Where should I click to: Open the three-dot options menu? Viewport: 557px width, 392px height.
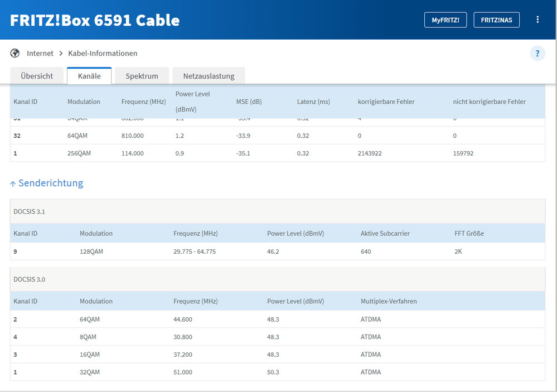click(x=537, y=20)
